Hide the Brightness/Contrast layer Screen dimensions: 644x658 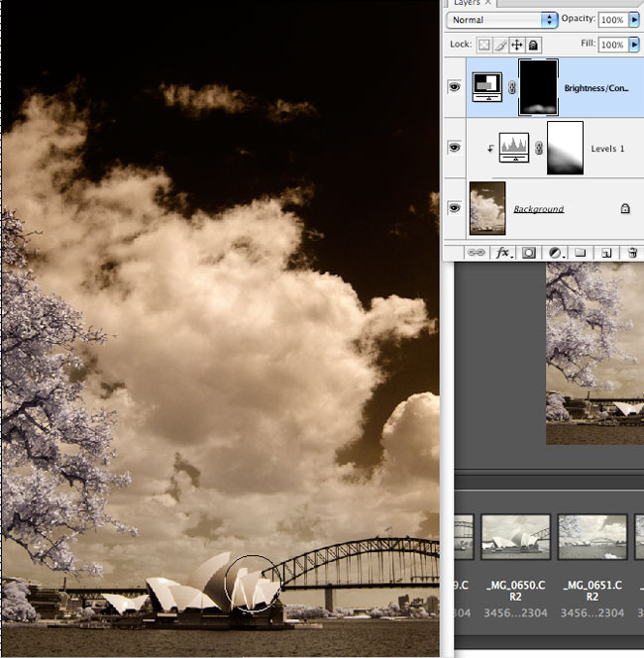coord(455,87)
